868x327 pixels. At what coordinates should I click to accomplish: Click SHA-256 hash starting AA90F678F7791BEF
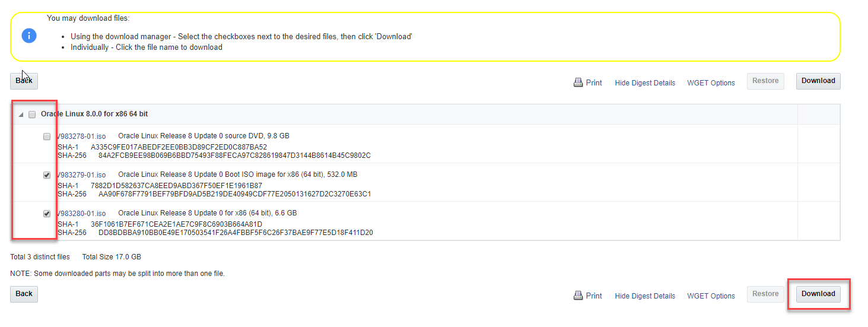click(x=235, y=194)
